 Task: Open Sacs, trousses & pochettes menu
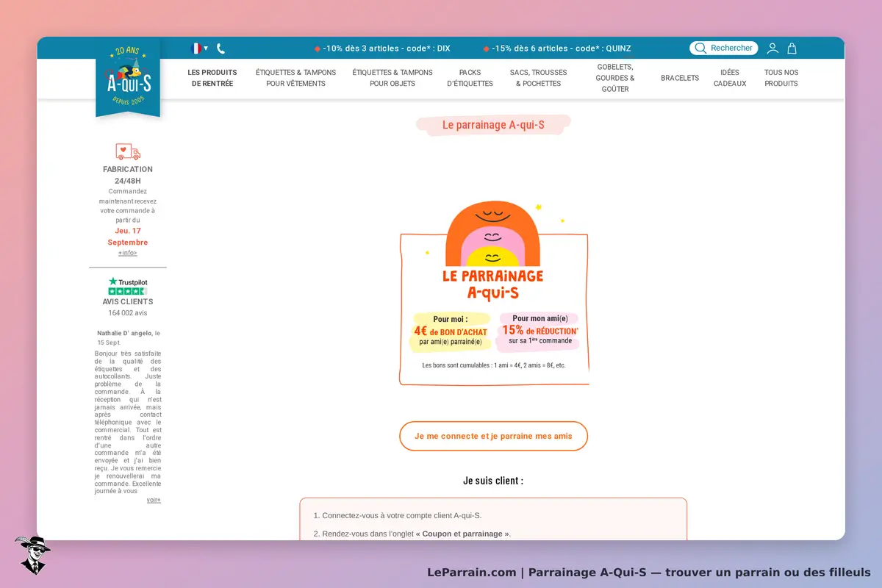pyautogui.click(x=539, y=78)
